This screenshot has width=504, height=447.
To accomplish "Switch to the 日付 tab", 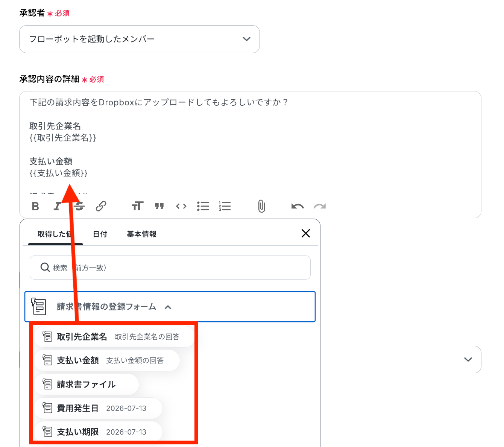I will 100,234.
